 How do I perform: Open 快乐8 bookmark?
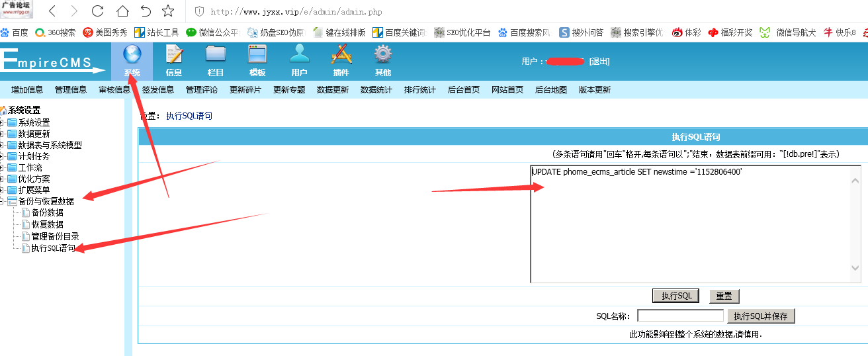(840, 32)
